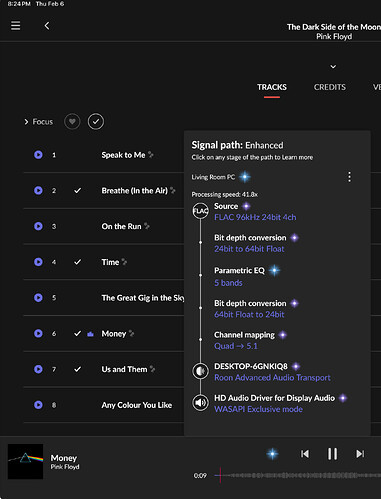Toggle the checkmark picks filter
This screenshot has height=499, width=381.
(x=96, y=121)
